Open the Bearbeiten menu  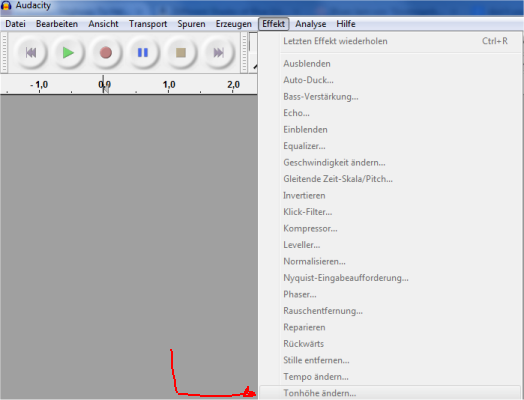click(x=57, y=24)
